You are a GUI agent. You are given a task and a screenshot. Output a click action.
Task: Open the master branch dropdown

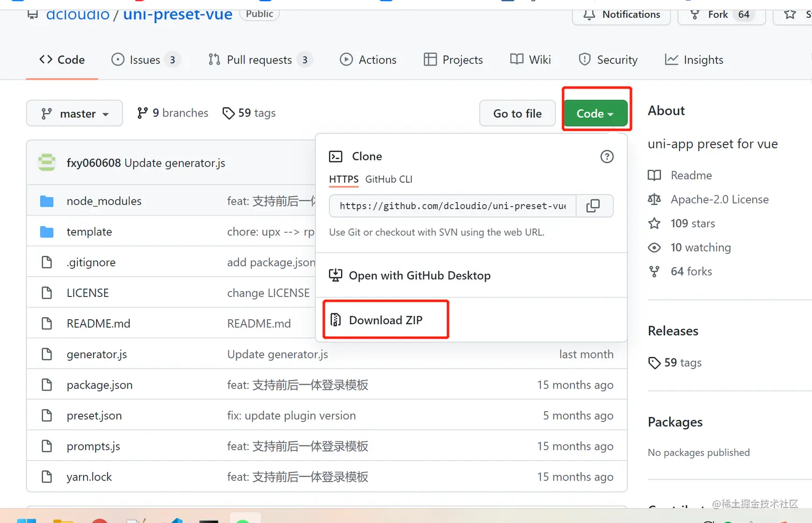[75, 113]
